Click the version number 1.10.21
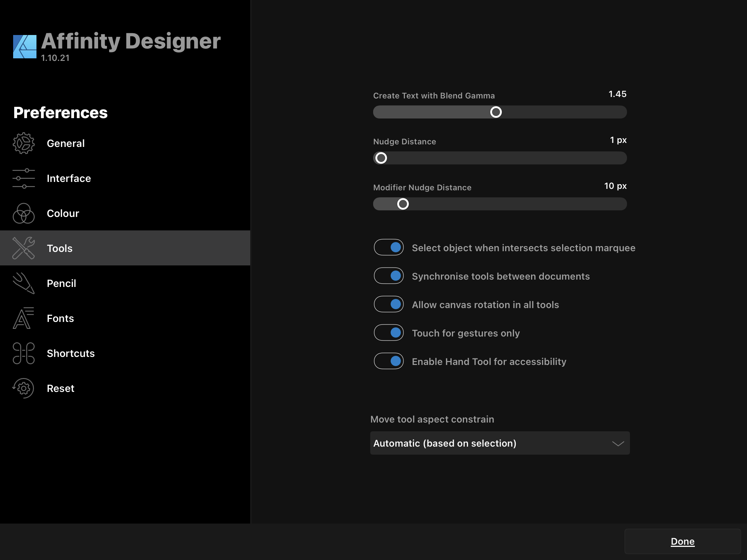Screen dimensions: 747x560 [x=55, y=58]
